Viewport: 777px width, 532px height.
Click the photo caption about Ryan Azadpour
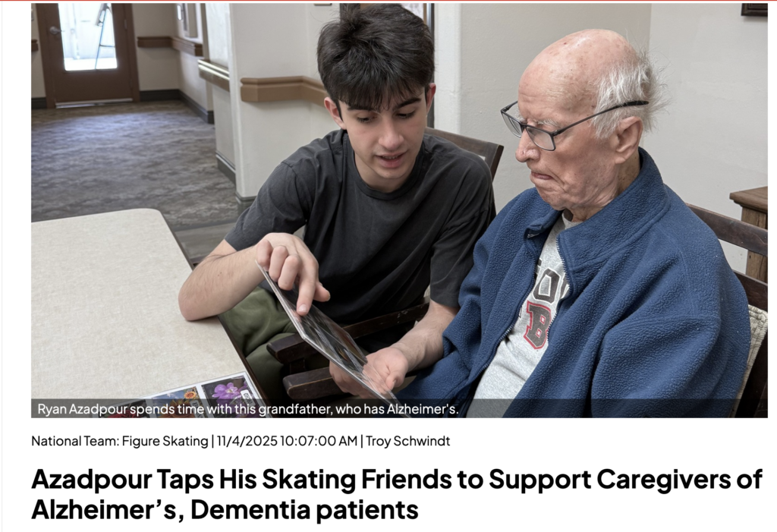point(248,410)
